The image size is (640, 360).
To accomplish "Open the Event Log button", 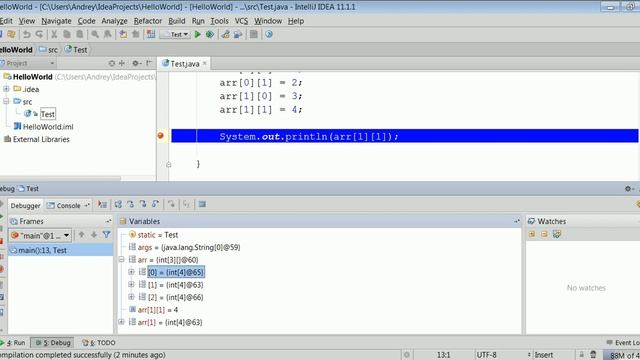I will pyautogui.click(x=623, y=343).
